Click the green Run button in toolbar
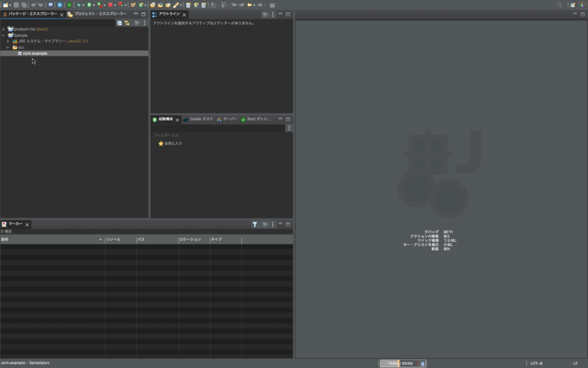Viewport: 588px width, 368px height. (89, 5)
